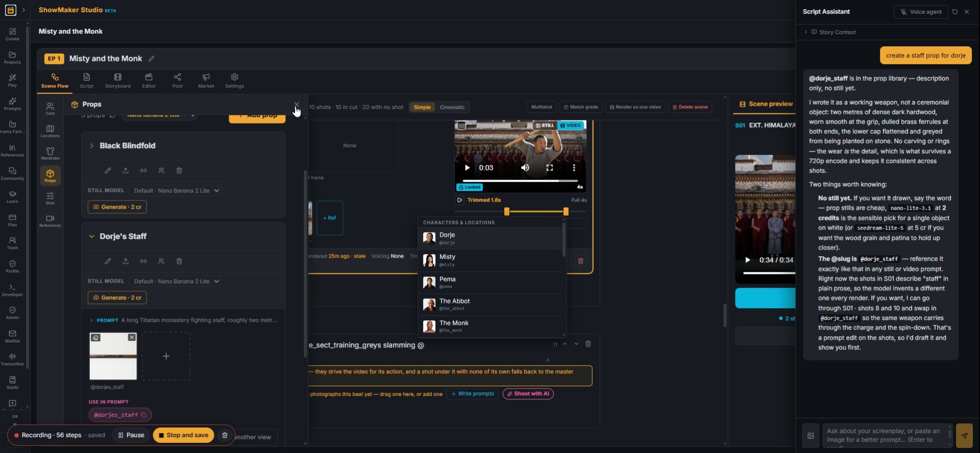Click the Stop and save button
The height and width of the screenshot is (453, 980).
(184, 435)
